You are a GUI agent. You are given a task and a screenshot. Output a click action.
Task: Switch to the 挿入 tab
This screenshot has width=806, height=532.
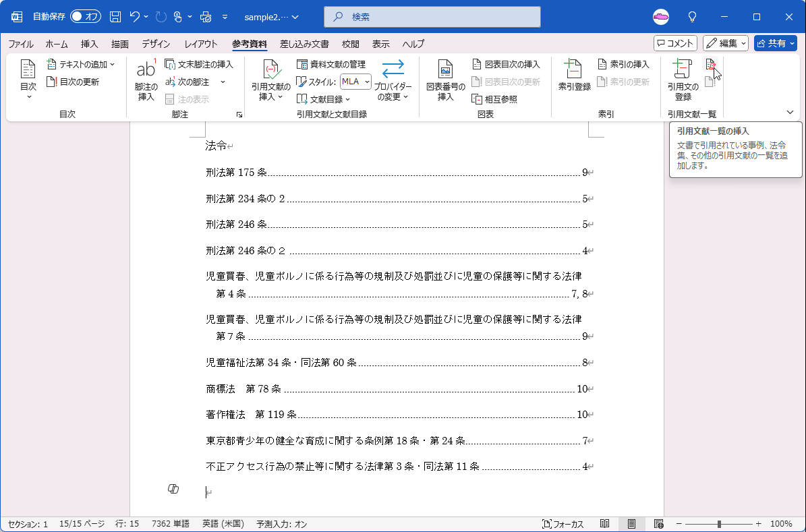coord(90,45)
